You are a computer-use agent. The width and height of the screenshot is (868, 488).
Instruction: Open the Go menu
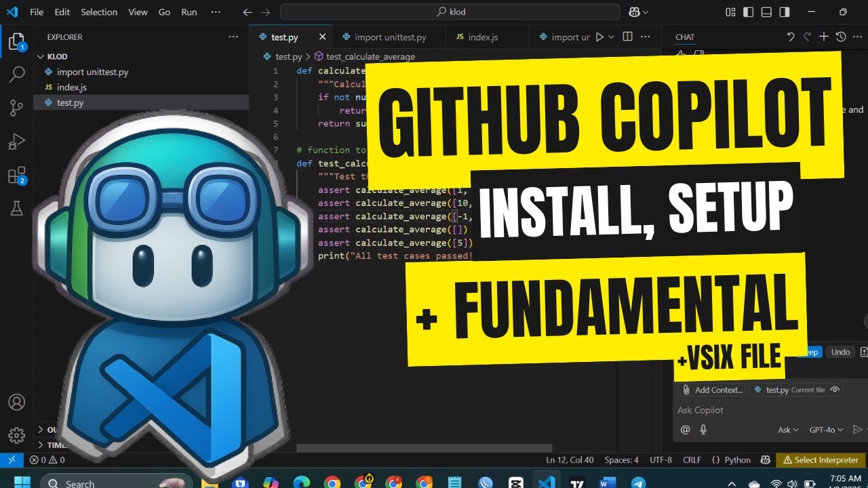[164, 12]
